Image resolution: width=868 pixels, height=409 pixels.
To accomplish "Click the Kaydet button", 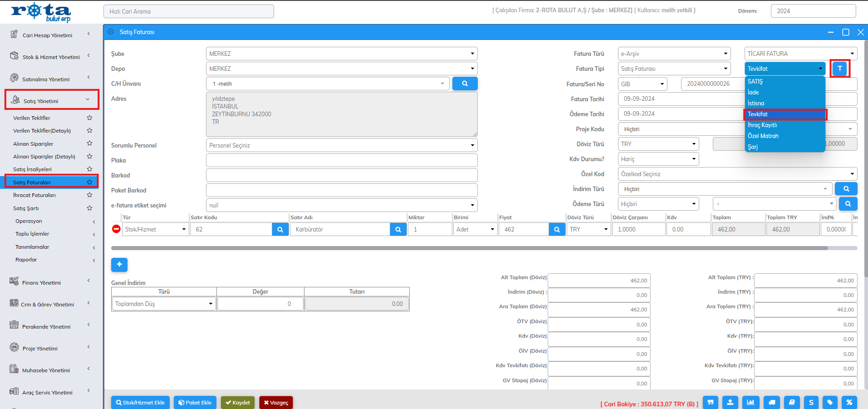I will pos(238,403).
